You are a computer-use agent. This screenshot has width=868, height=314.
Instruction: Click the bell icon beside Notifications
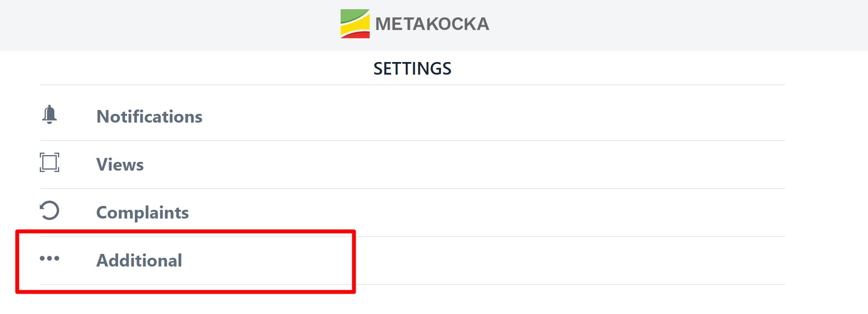point(49,115)
